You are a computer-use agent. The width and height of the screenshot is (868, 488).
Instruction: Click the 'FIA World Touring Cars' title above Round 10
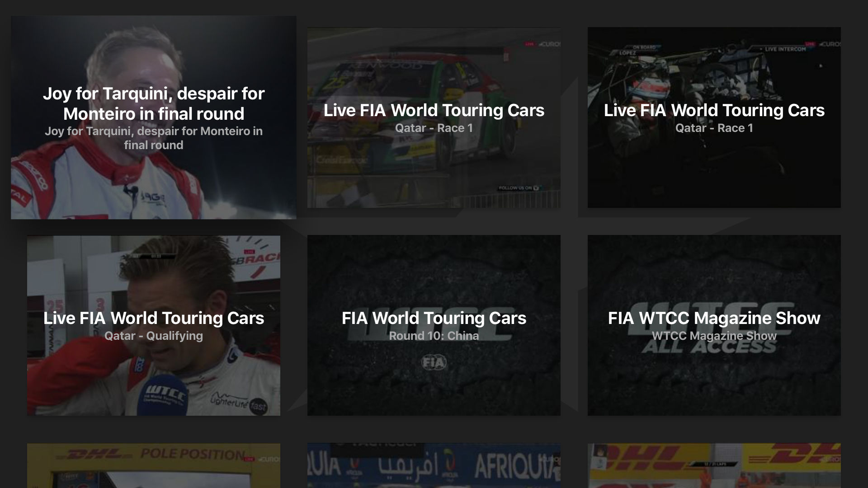click(x=434, y=318)
